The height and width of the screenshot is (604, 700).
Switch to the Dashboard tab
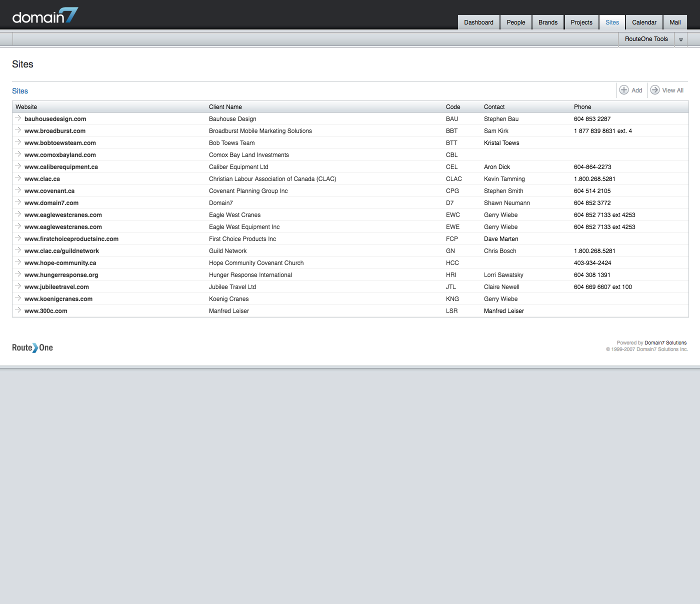tap(478, 22)
